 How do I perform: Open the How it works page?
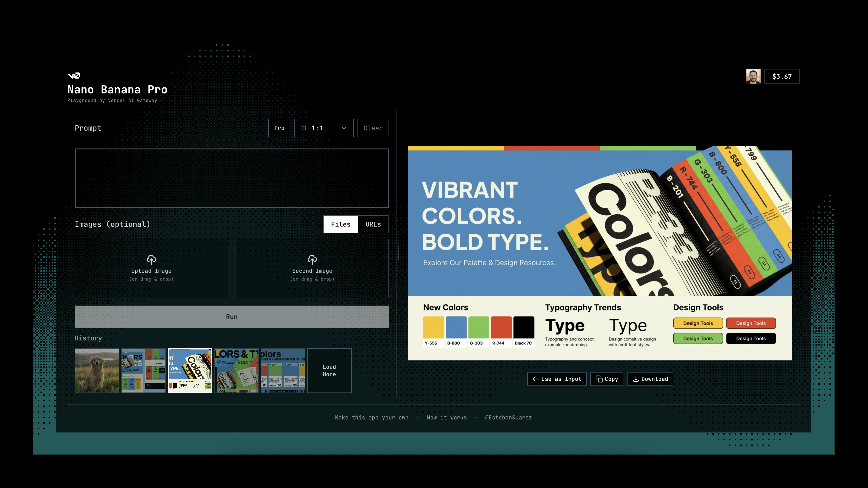pos(447,417)
